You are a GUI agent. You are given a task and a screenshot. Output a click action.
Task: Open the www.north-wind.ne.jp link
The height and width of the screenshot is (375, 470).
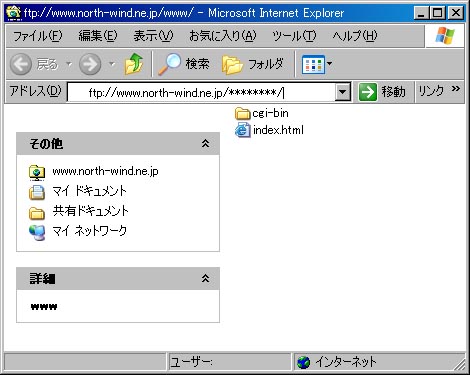(x=105, y=171)
